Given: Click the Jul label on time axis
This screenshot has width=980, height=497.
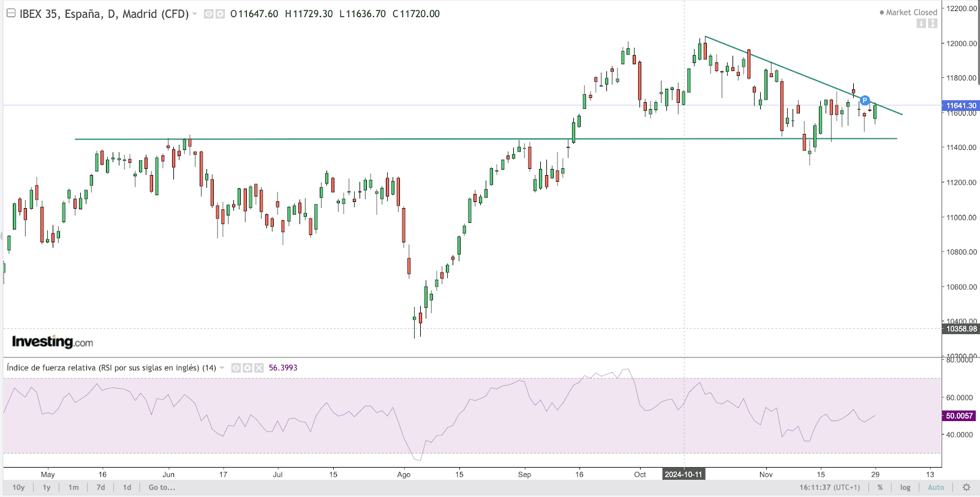Looking at the screenshot, I should pos(277,474).
